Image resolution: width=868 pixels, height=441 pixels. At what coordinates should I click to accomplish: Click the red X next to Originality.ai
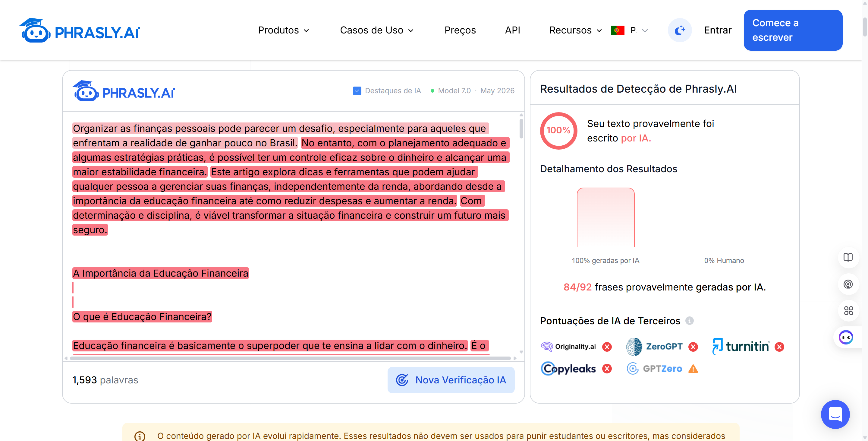pyautogui.click(x=607, y=347)
